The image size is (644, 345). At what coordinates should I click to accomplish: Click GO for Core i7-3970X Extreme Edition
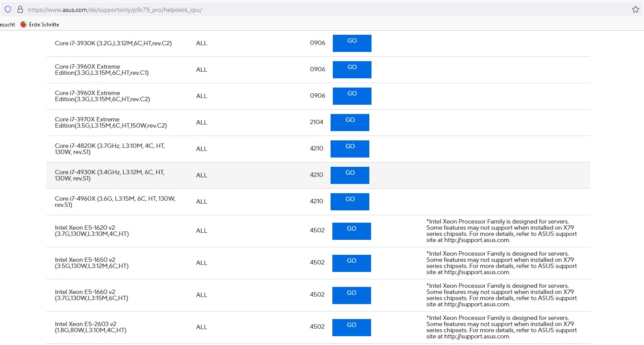pyautogui.click(x=350, y=122)
